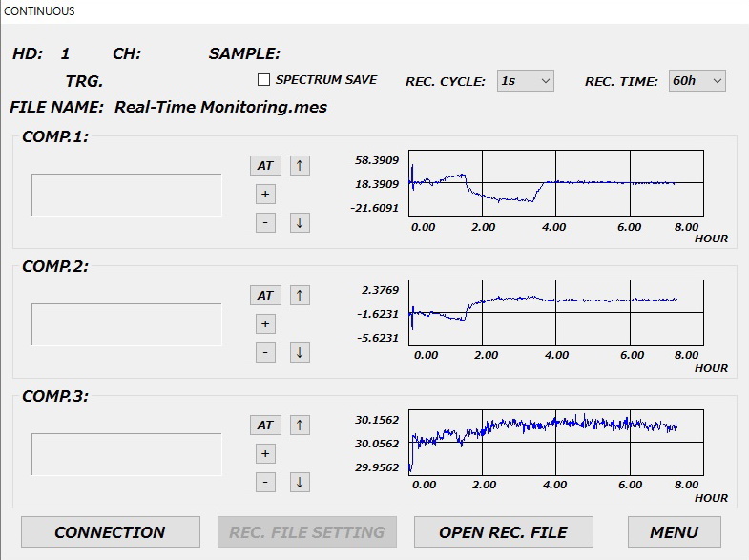Open the REC. TIME dropdown
Screen dimensions: 749x560
click(697, 81)
